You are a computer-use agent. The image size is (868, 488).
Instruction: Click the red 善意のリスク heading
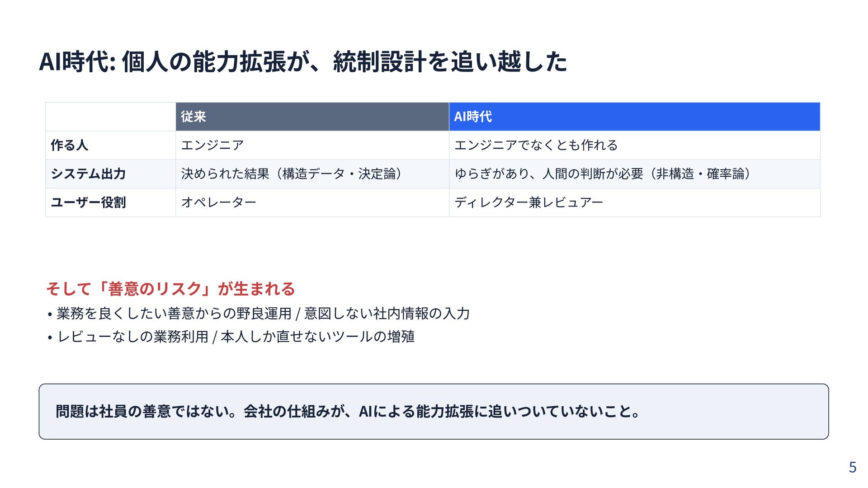point(170,289)
